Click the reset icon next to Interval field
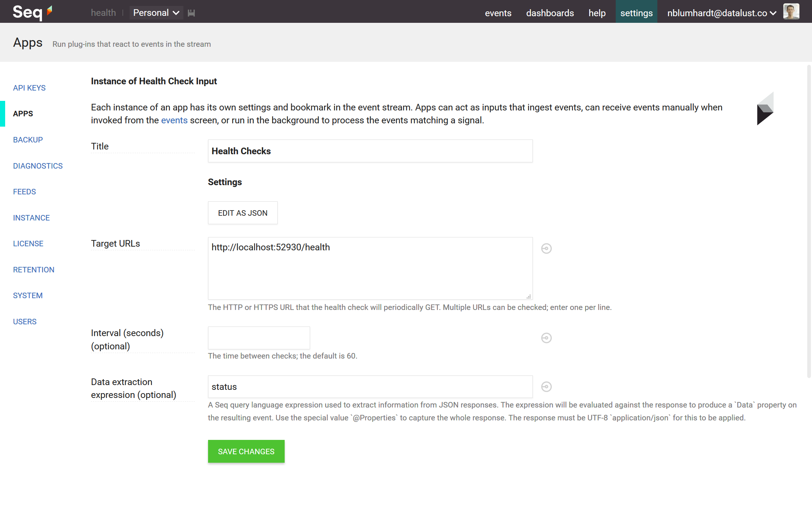The image size is (812, 508). pos(546,338)
